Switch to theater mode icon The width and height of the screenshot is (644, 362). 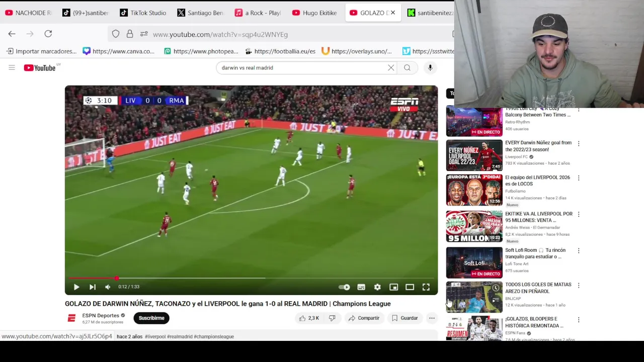point(410,287)
